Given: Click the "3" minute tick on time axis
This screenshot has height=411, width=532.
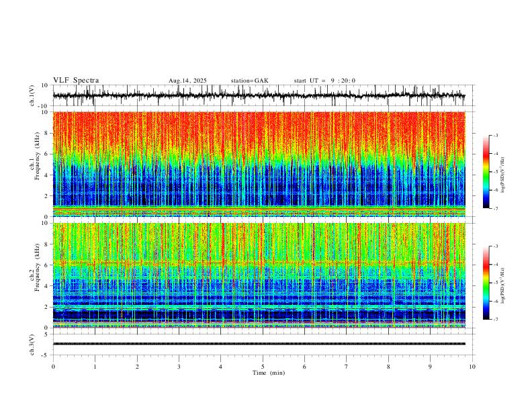Looking at the screenshot, I should pyautogui.click(x=179, y=367).
